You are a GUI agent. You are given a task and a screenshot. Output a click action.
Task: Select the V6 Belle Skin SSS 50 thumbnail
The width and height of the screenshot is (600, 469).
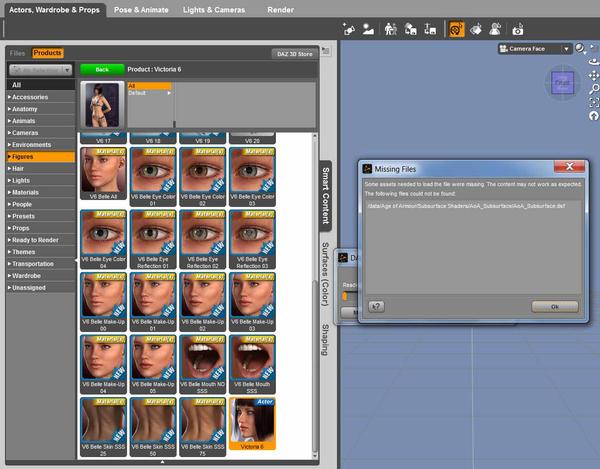(x=153, y=427)
